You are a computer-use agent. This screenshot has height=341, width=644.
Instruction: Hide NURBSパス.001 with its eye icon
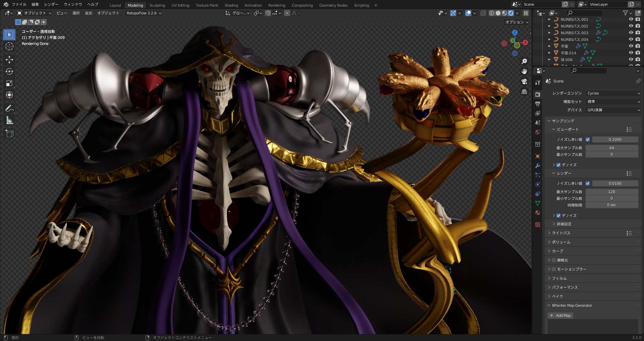pos(631,19)
